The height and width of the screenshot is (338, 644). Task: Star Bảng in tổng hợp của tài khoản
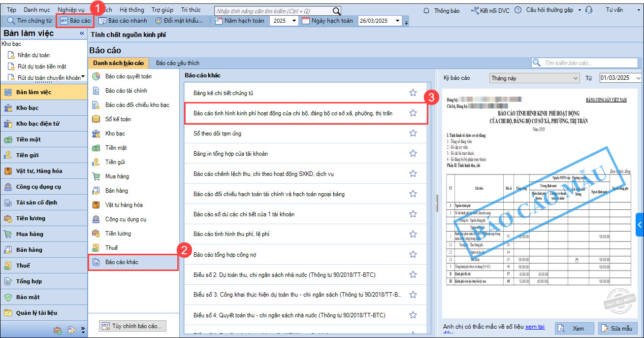413,153
